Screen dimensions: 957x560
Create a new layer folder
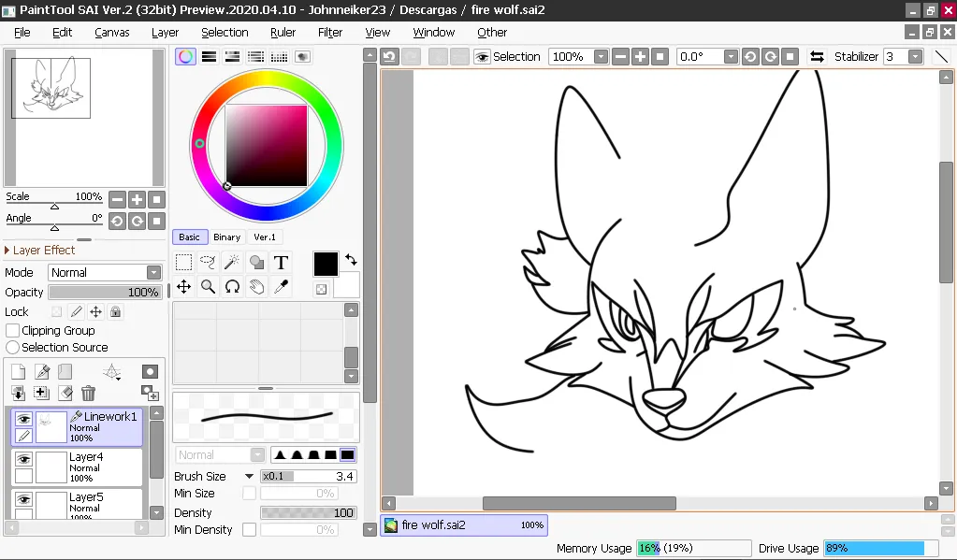(x=65, y=371)
